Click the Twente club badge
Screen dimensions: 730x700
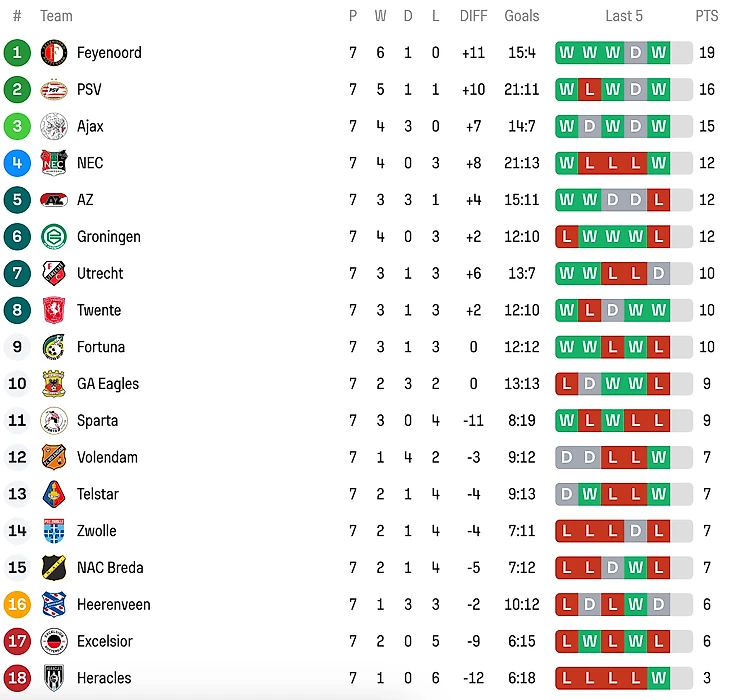[x=54, y=310]
